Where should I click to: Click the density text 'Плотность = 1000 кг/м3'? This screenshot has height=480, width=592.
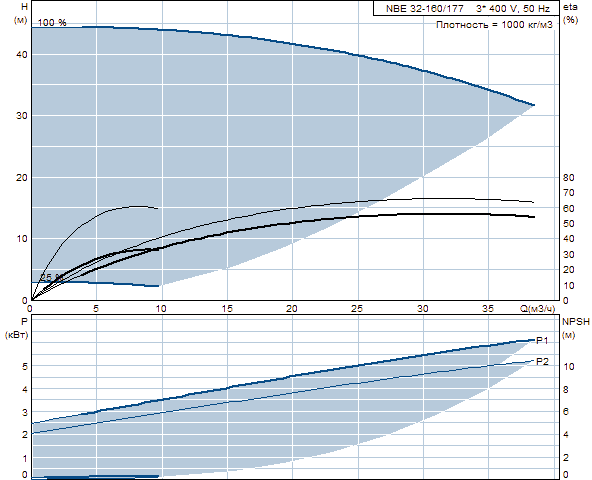(x=494, y=25)
